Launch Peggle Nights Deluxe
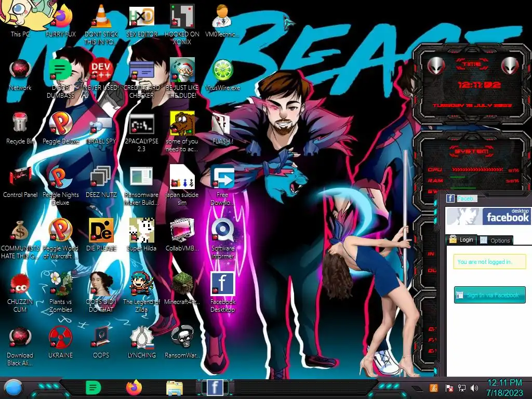The width and height of the screenshot is (532, 399). click(60, 185)
